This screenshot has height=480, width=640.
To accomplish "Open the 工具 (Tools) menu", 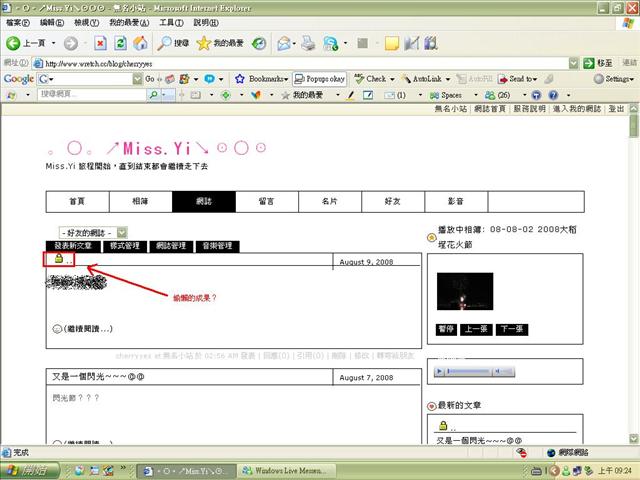I will pos(171,22).
